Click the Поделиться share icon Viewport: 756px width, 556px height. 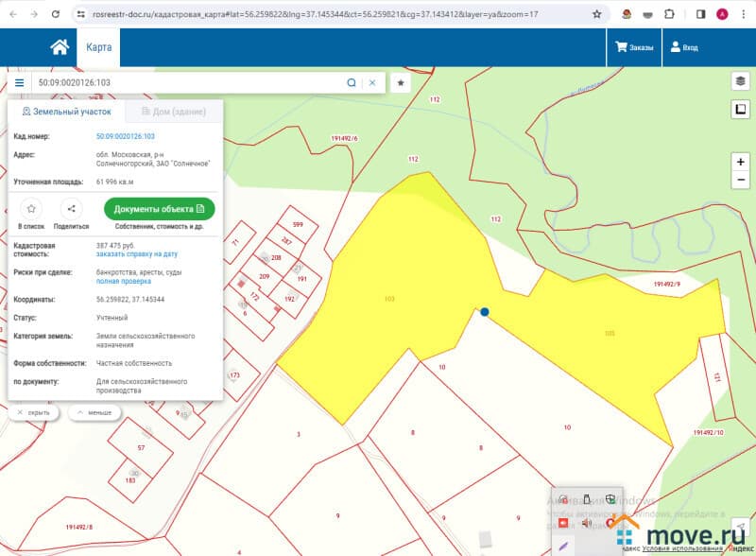(x=72, y=209)
